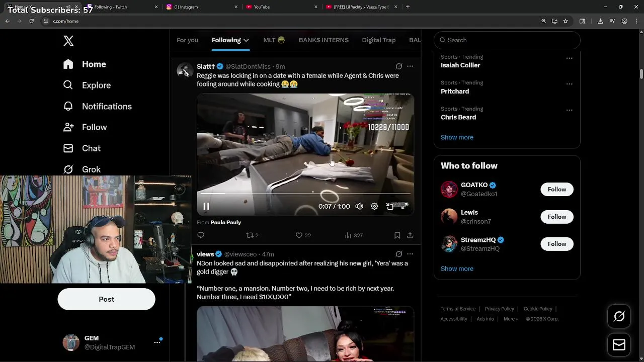Switch to the Digital Trap tab
Screen dimensions: 644x362
(379, 40)
